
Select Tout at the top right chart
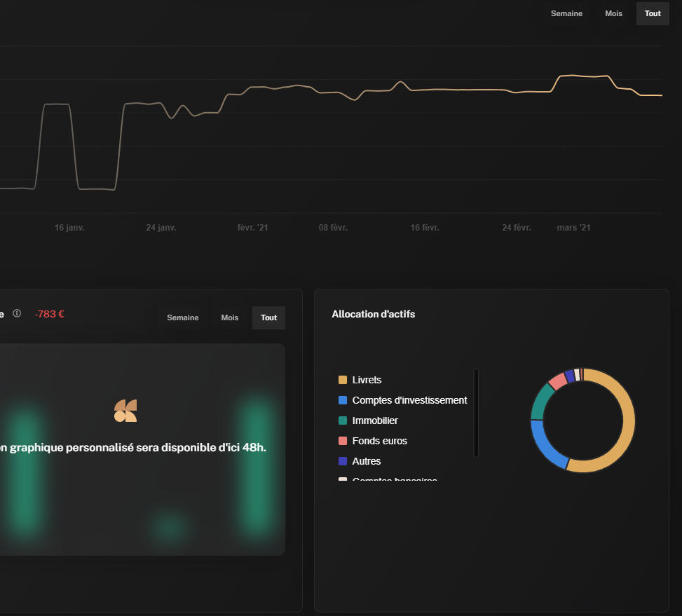click(x=653, y=13)
